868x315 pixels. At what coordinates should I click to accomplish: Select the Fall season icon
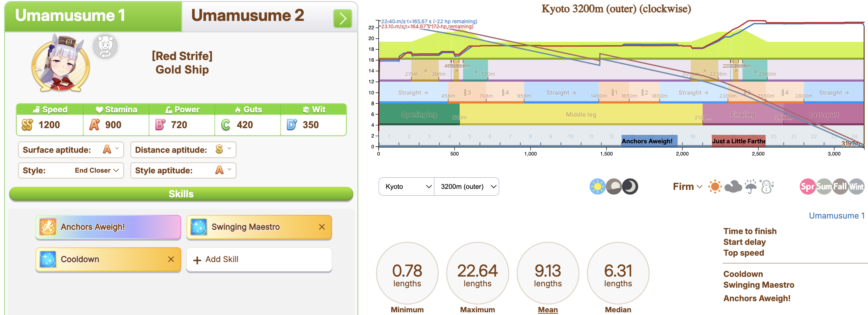[x=840, y=187]
